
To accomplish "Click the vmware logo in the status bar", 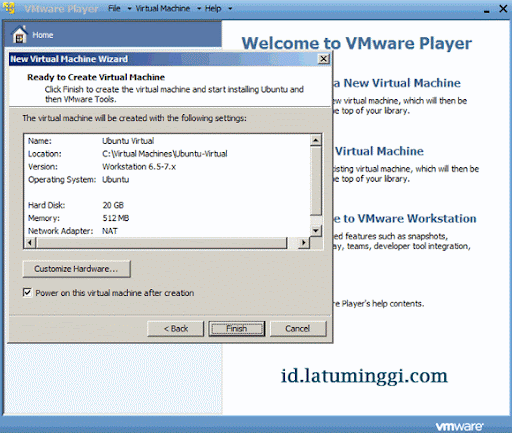I will 459,426.
